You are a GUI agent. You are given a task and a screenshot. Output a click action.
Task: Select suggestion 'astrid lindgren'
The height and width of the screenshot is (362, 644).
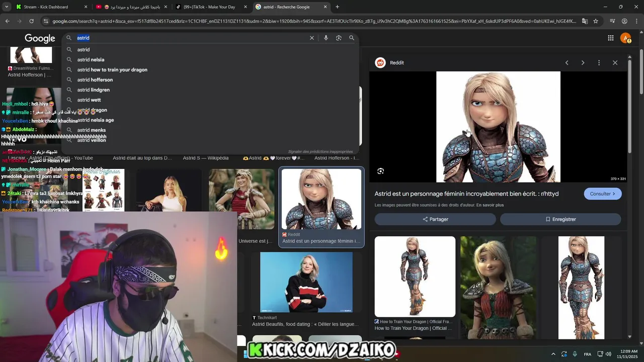pos(94,89)
